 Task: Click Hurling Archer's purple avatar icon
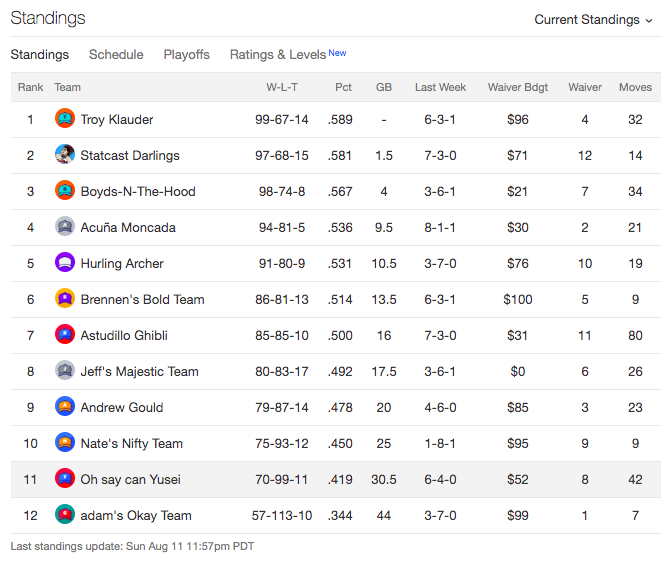point(65,263)
